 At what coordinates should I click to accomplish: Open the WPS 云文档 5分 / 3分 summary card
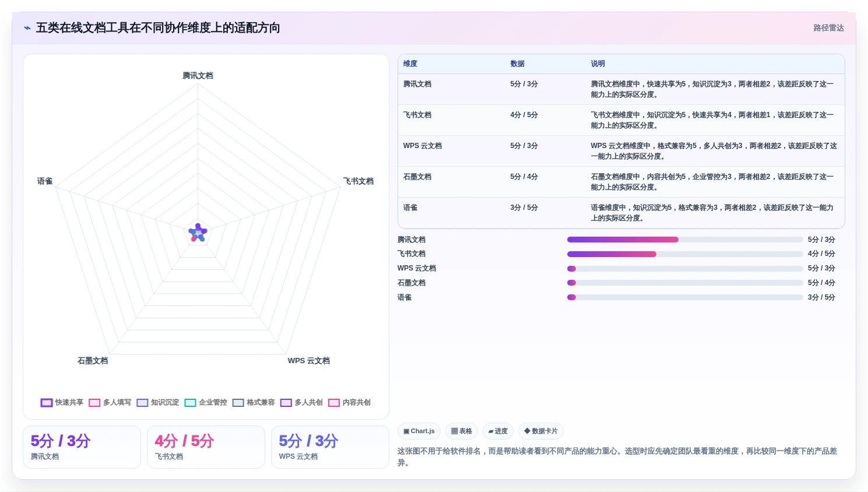point(330,447)
